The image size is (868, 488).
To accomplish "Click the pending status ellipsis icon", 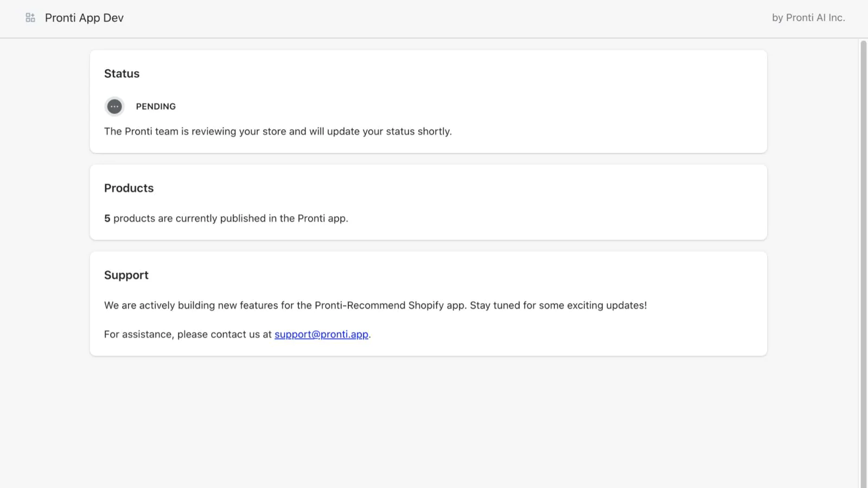I will click(x=114, y=107).
